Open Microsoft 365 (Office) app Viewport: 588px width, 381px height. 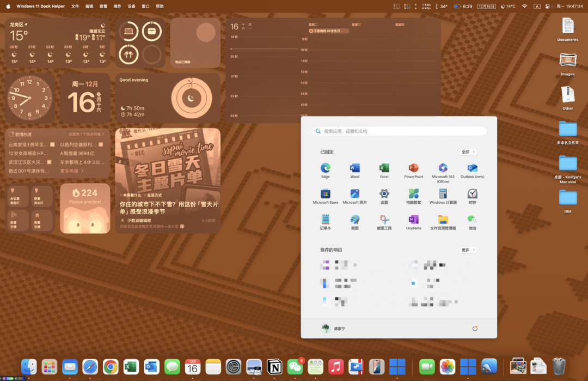coord(443,173)
